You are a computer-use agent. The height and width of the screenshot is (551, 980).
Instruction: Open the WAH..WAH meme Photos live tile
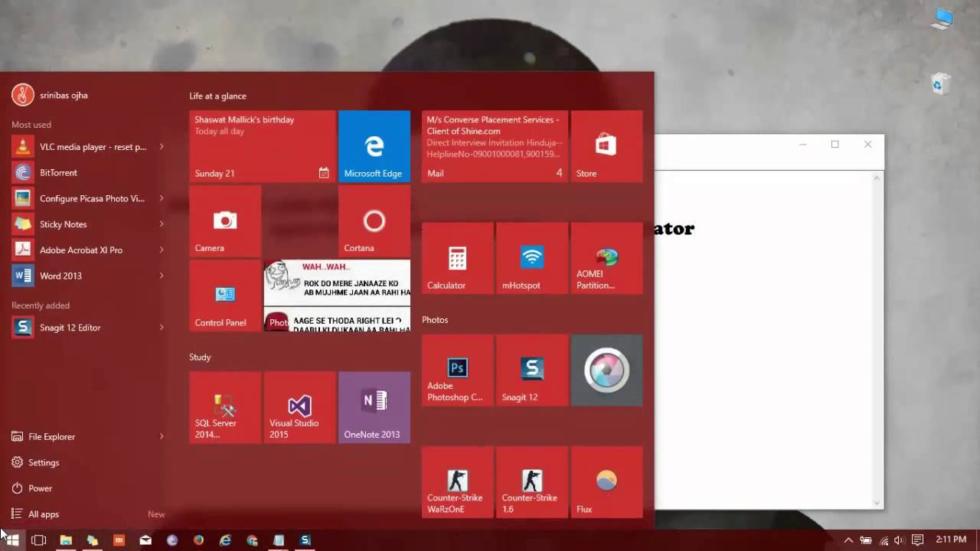pyautogui.click(x=337, y=295)
